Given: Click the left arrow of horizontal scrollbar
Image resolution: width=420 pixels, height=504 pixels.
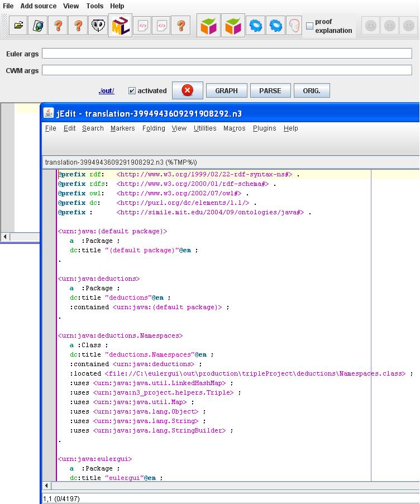Looking at the screenshot, I should click(x=6, y=237).
